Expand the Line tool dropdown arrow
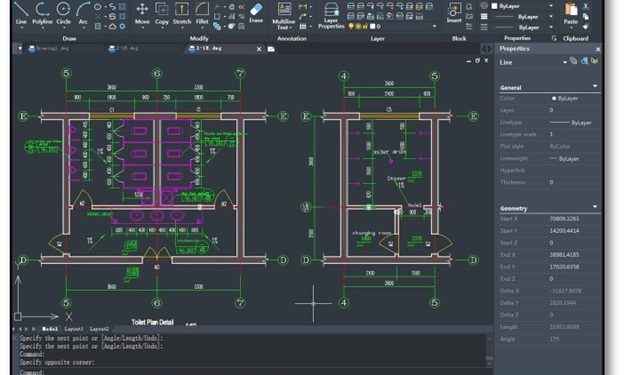The width and height of the screenshot is (624, 375). point(21,27)
